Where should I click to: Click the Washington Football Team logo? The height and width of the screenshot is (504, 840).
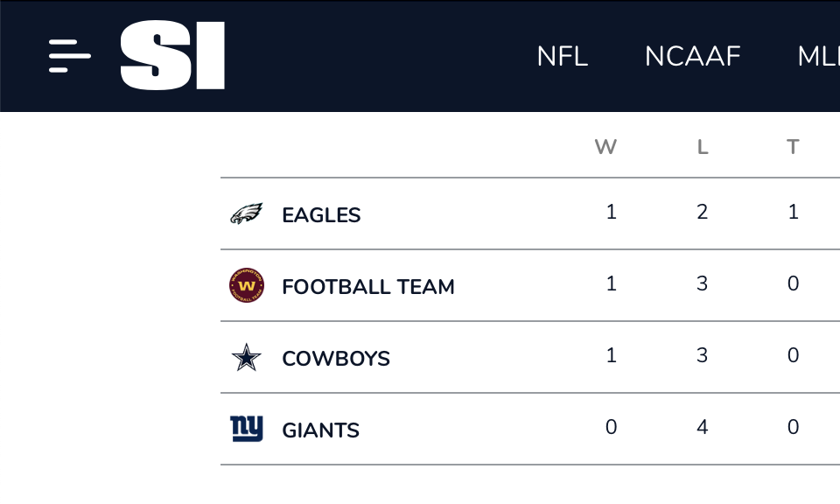tap(246, 286)
